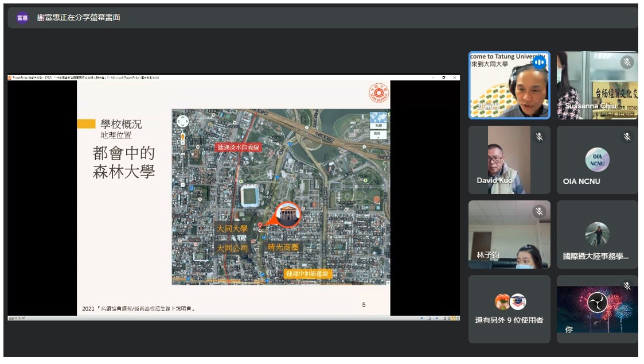The image size is (644, 364).
Task: Open the 還有另外 9 位使用者 tile
Action: [x=509, y=309]
